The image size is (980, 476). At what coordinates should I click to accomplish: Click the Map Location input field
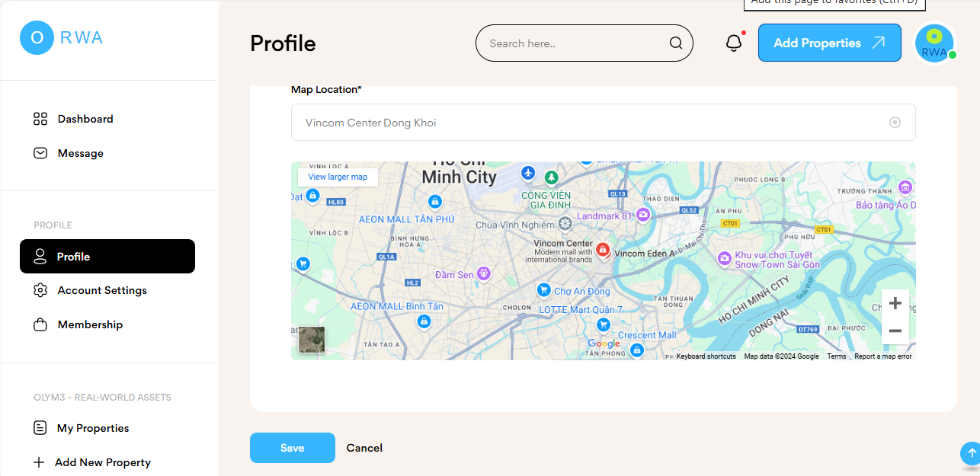coord(604,123)
